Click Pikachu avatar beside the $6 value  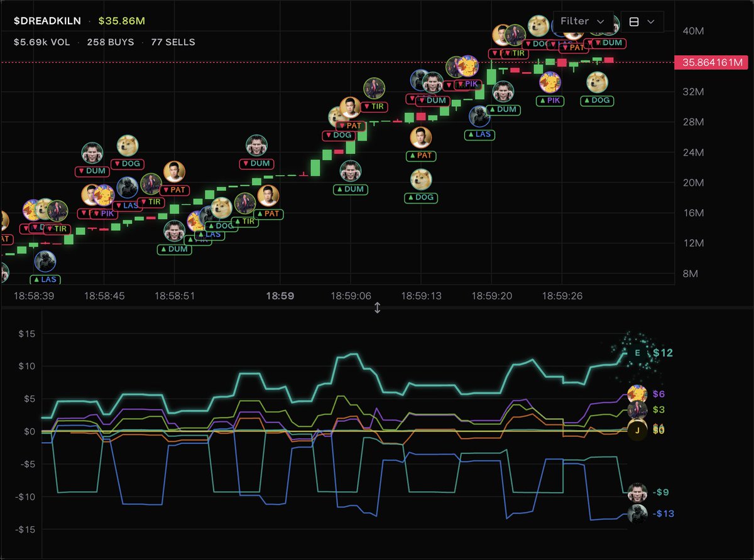point(637,394)
